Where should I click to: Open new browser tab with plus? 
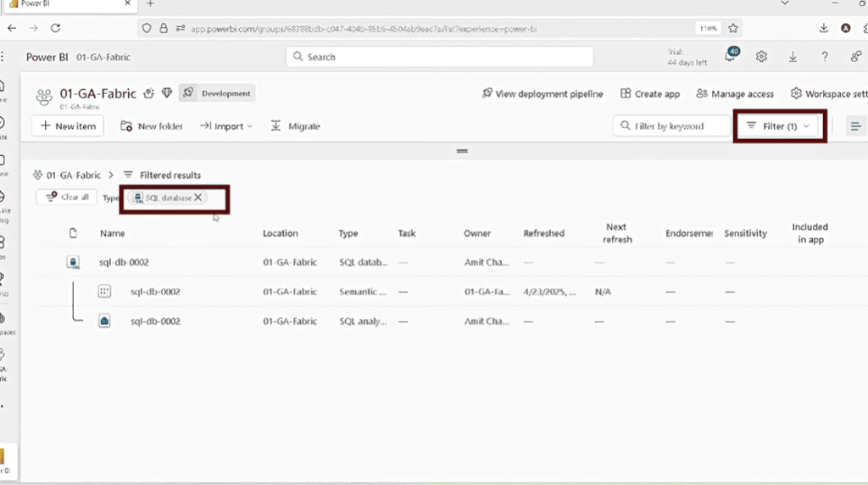pyautogui.click(x=150, y=4)
